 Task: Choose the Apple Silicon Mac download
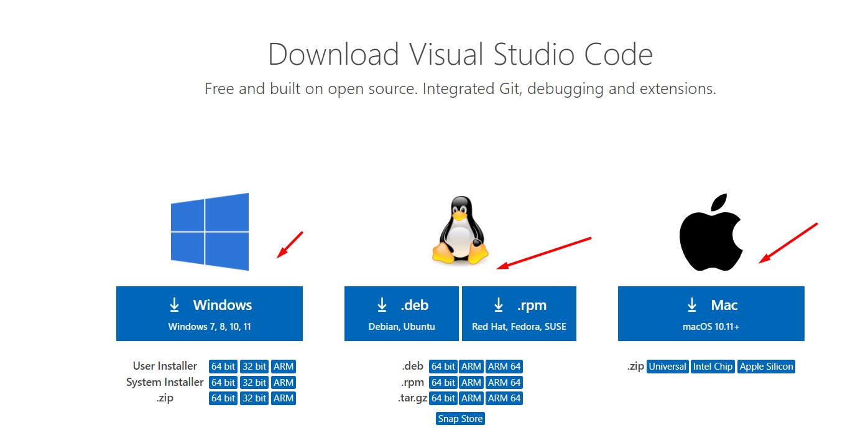766,367
